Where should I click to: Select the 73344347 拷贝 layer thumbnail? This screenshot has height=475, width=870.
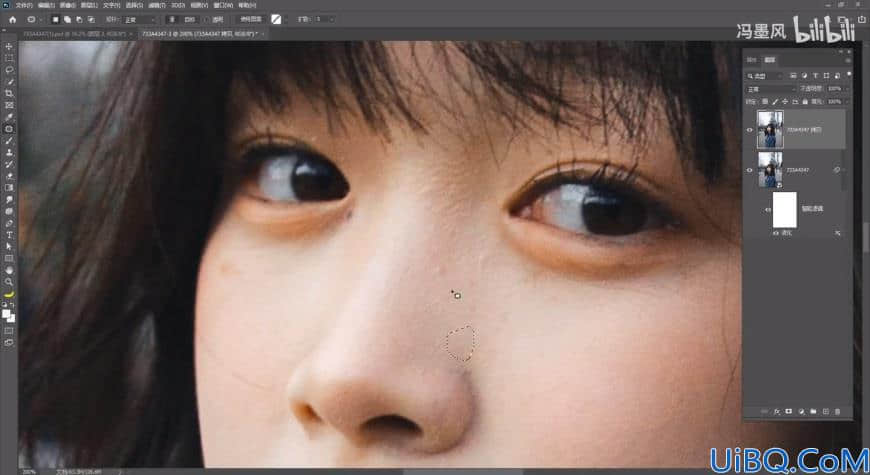770,129
